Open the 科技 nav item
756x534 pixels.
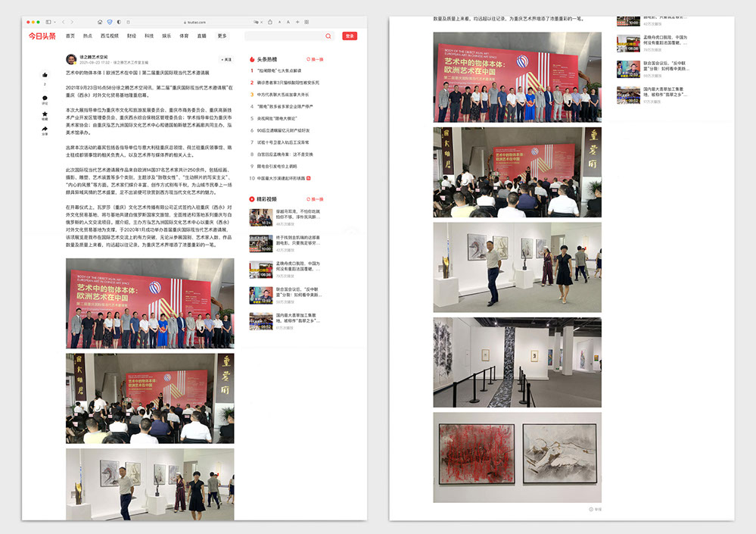click(149, 36)
